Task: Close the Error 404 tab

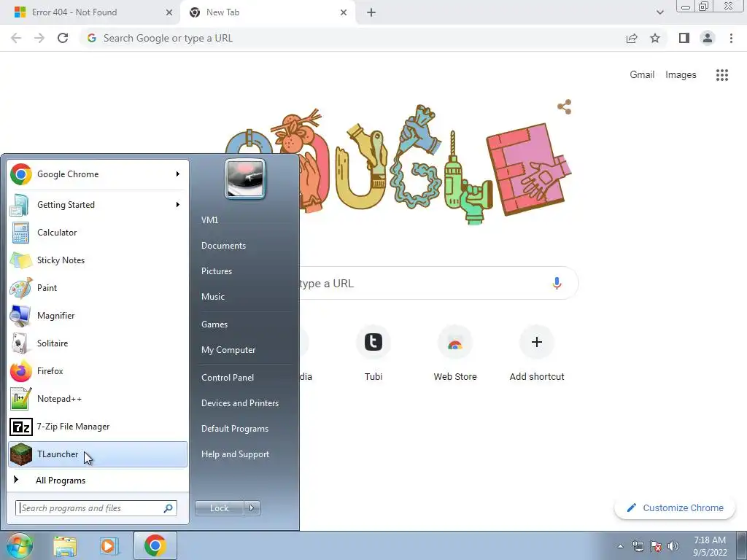Action: pos(169,12)
